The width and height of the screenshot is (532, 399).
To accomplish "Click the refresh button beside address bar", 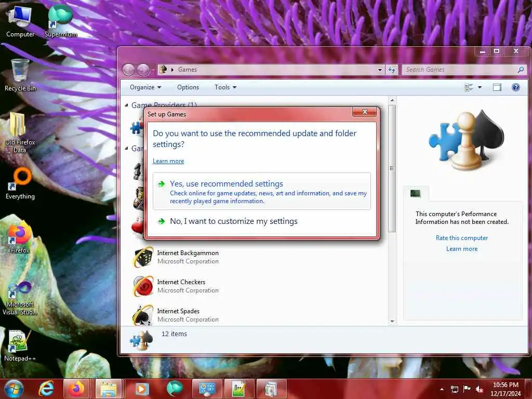I will tap(392, 70).
